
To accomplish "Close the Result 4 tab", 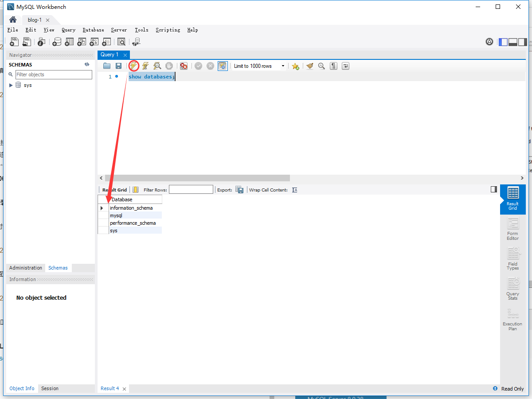I will (125, 389).
